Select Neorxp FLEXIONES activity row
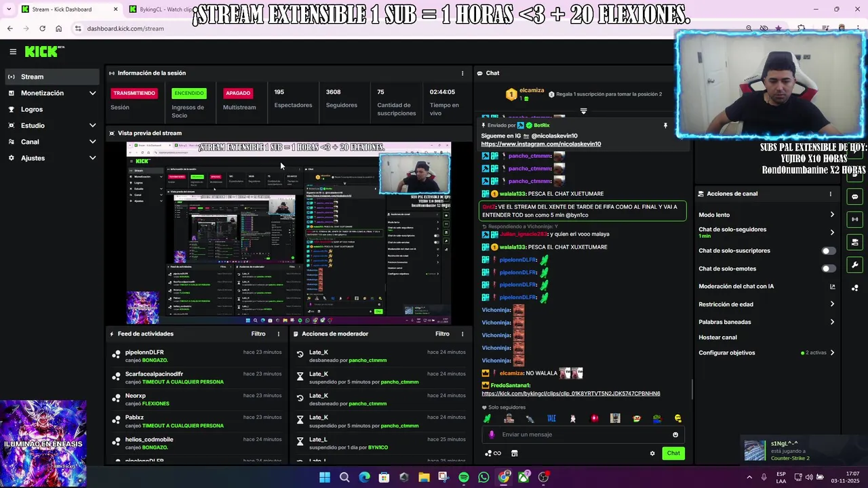This screenshot has width=868, height=488. tap(197, 399)
